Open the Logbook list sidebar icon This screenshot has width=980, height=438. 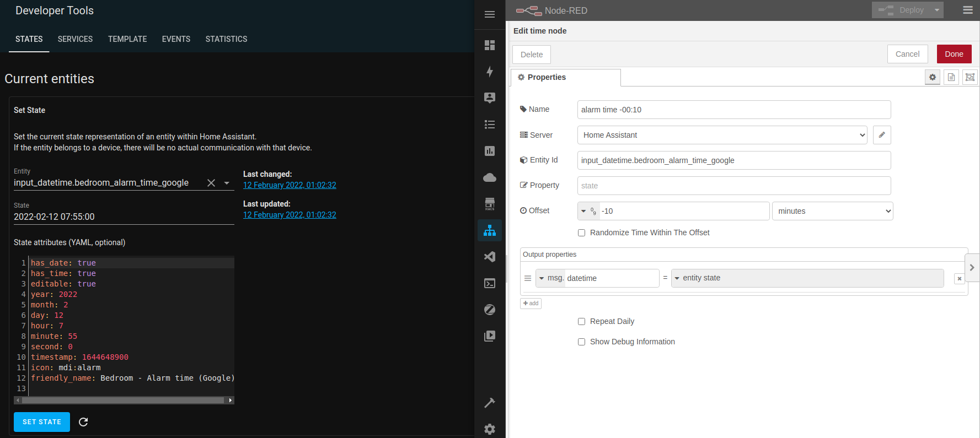point(490,125)
